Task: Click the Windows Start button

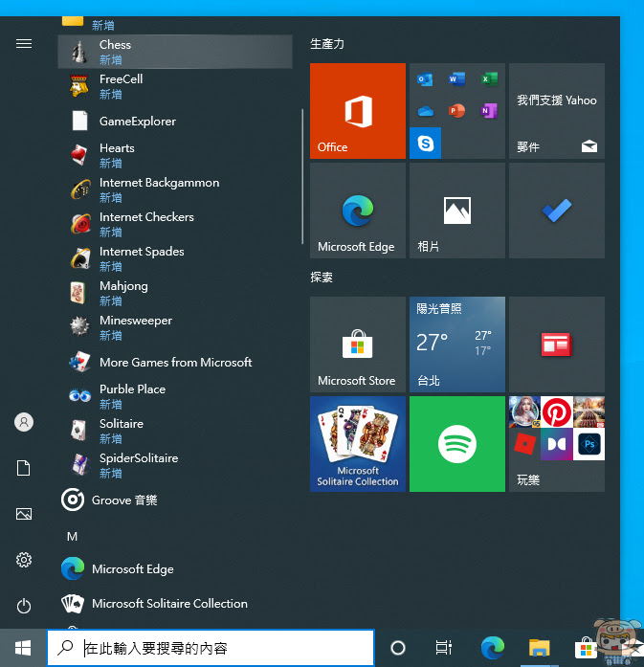Action: [x=23, y=648]
